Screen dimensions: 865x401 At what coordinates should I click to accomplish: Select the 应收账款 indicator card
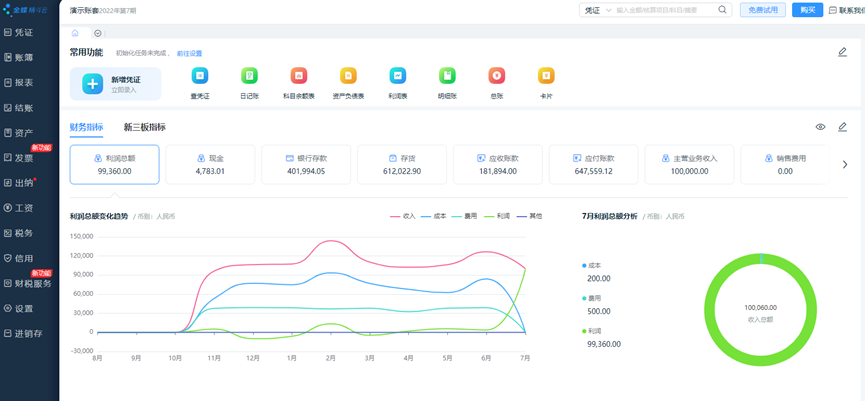click(x=498, y=164)
